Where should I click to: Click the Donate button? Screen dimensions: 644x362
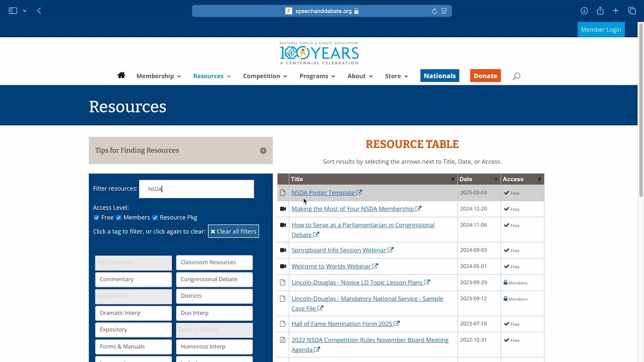tap(486, 76)
